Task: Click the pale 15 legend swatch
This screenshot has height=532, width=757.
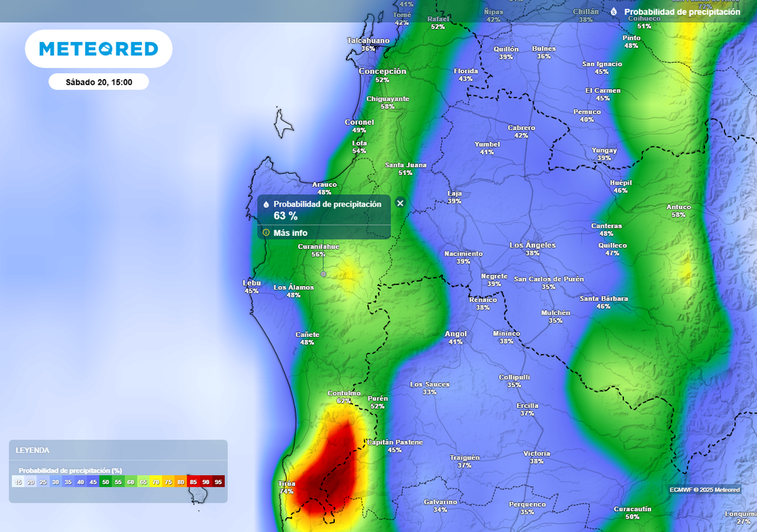Action: [x=18, y=482]
